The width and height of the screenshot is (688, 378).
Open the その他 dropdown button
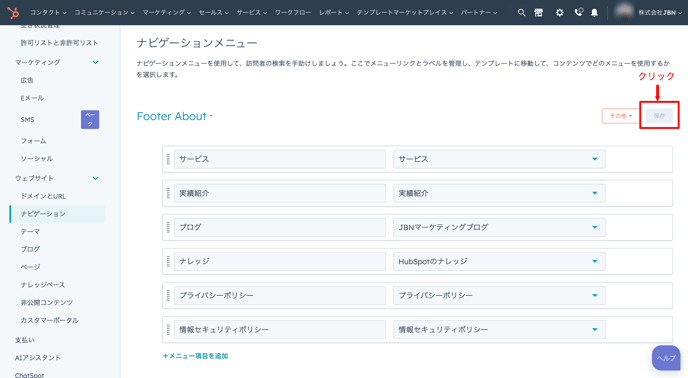[620, 116]
